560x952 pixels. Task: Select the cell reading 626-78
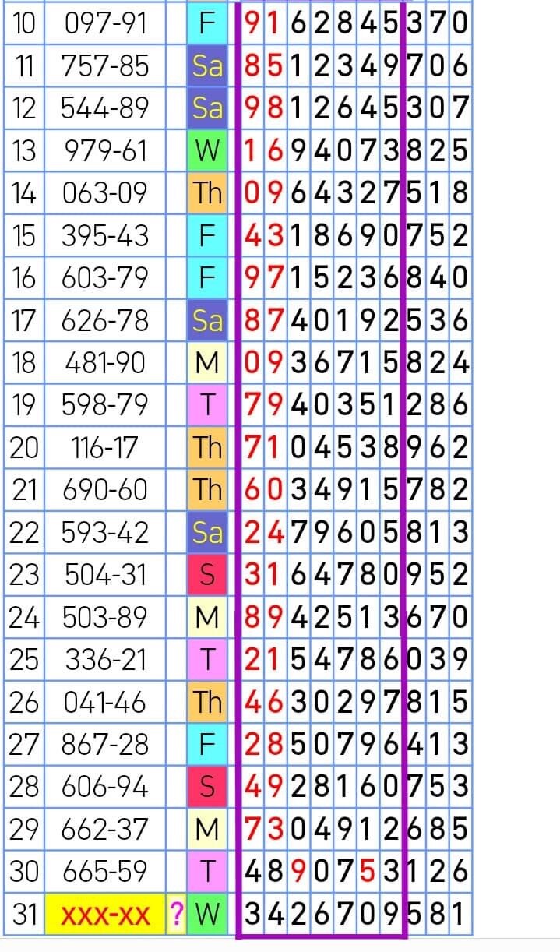[x=105, y=320]
